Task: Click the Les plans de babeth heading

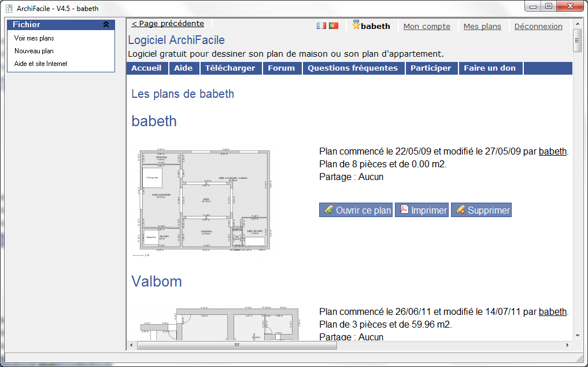Action: pos(183,94)
